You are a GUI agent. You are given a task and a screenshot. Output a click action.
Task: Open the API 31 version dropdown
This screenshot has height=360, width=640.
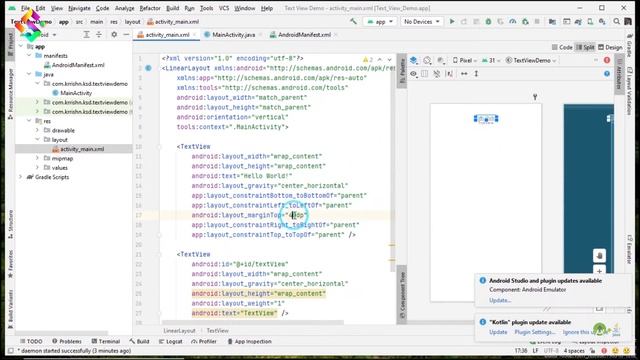click(x=491, y=60)
